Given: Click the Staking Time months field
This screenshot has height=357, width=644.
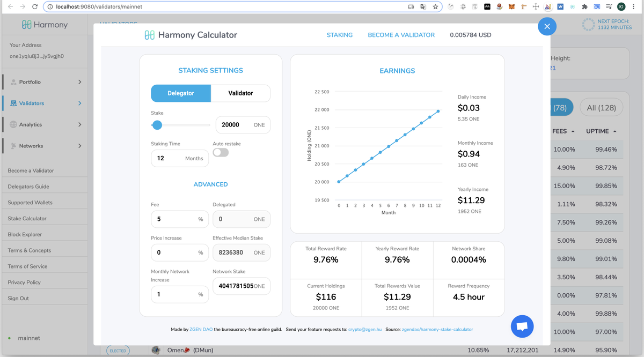Looking at the screenshot, I should [x=180, y=158].
